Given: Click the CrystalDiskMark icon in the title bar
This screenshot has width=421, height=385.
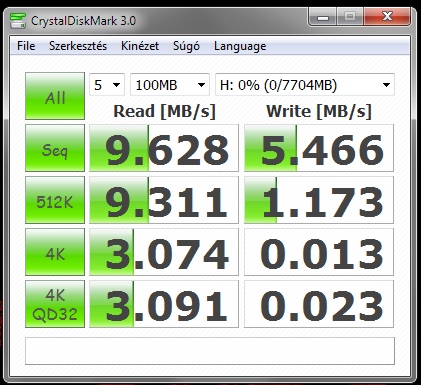Looking at the screenshot, I should point(18,21).
